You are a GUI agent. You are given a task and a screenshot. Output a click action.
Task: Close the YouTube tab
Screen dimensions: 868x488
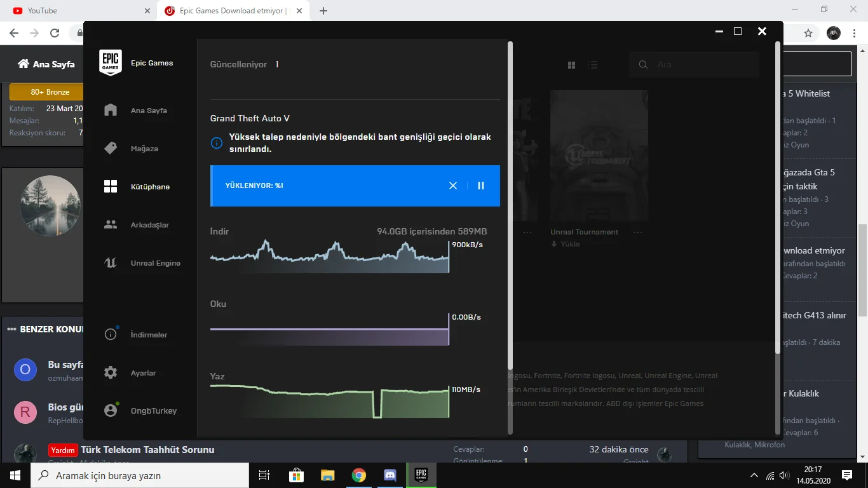147,11
